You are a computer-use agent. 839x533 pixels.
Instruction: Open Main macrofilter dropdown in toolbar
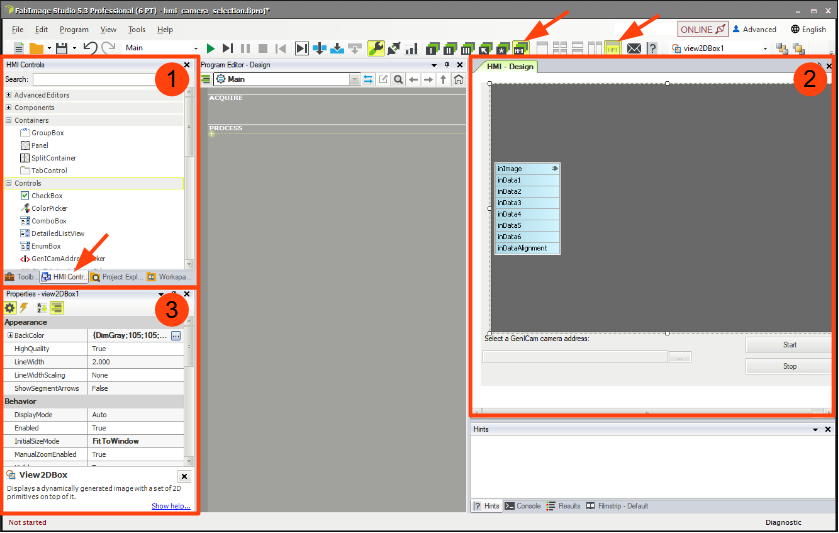195,48
